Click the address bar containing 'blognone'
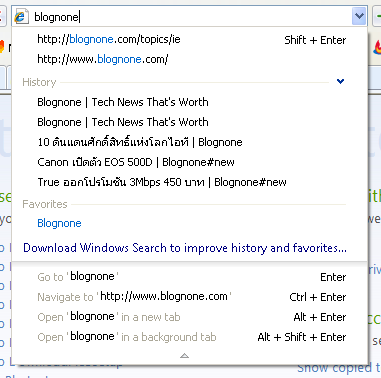 [190, 16]
